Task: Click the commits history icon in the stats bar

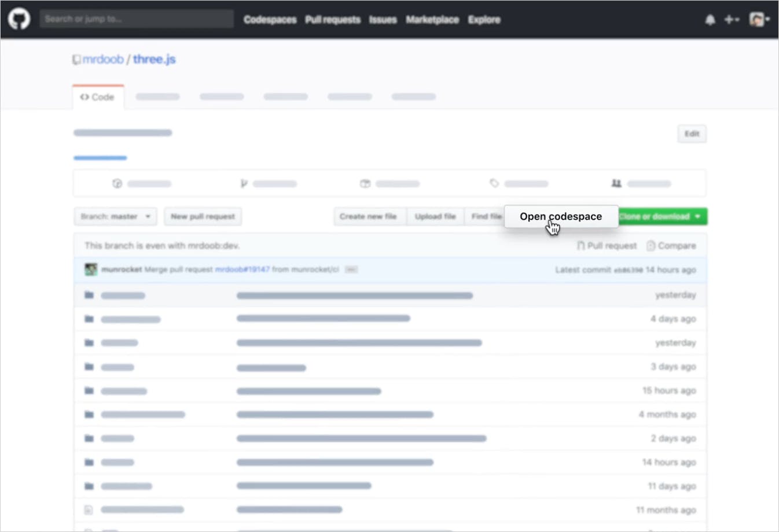Action: tap(117, 184)
